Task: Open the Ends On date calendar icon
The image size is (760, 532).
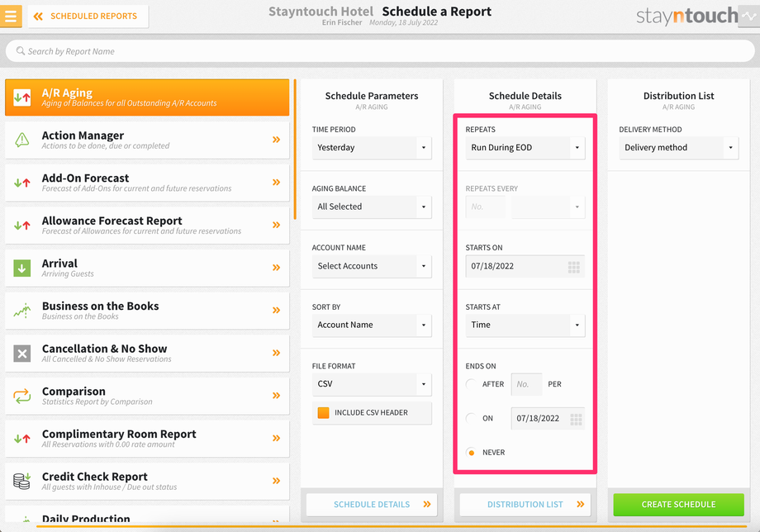Action: click(x=576, y=419)
